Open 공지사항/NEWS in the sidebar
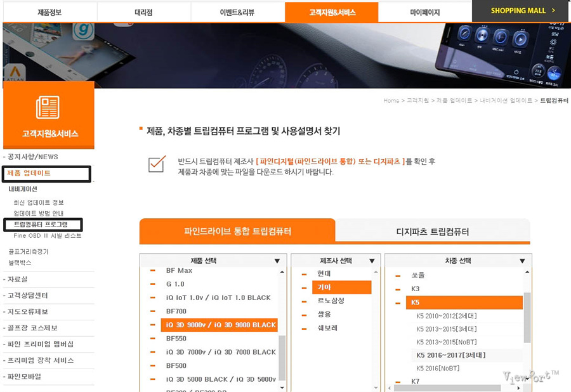571x392 pixels. point(33,157)
